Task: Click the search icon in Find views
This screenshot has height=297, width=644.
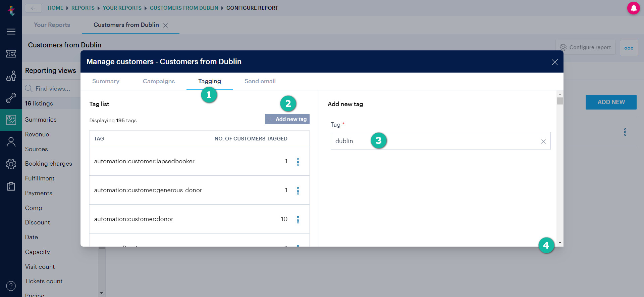Action: [x=29, y=88]
